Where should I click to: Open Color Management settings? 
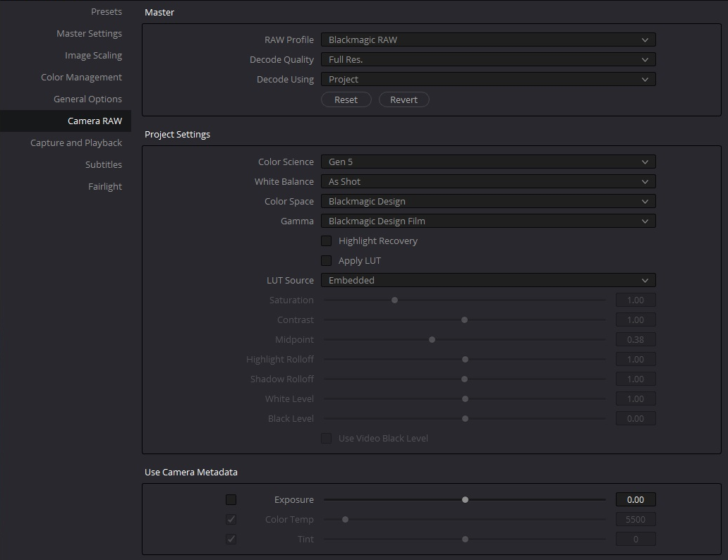81,77
